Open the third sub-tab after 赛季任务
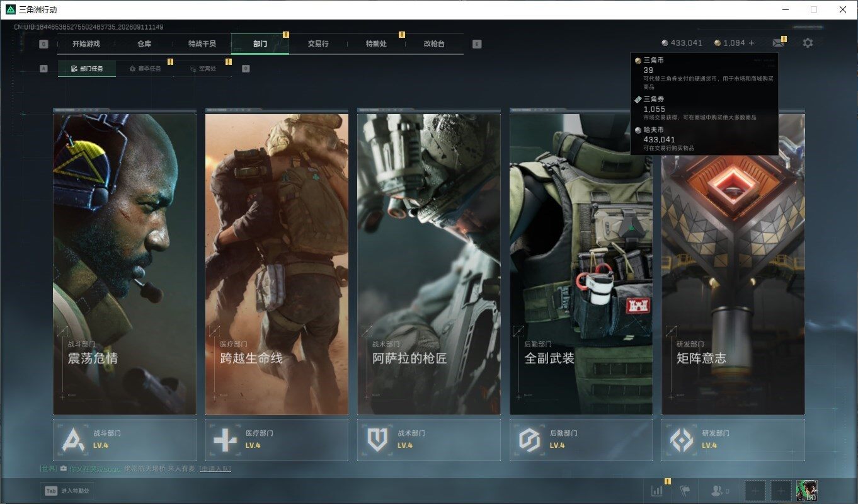This screenshot has height=504, width=858. (x=203, y=69)
